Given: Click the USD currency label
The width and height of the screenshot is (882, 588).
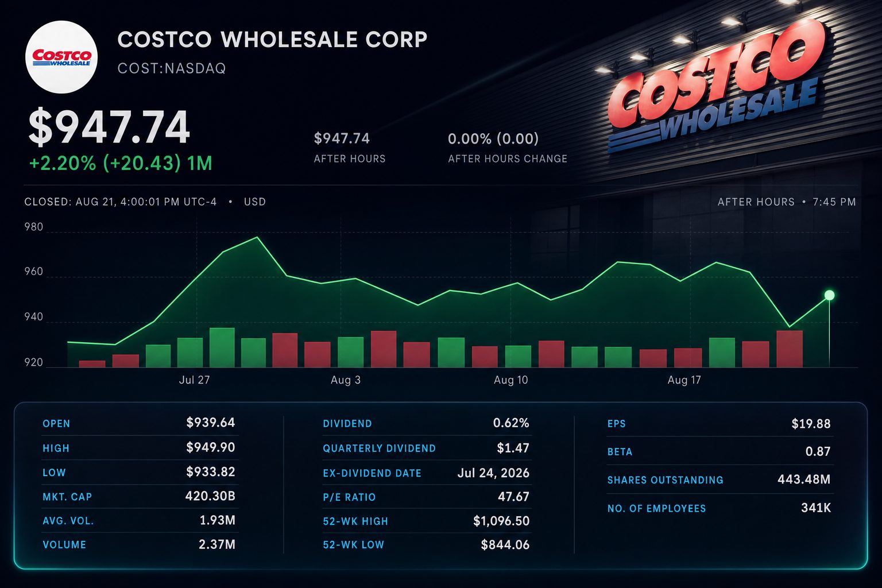Looking at the screenshot, I should (255, 202).
